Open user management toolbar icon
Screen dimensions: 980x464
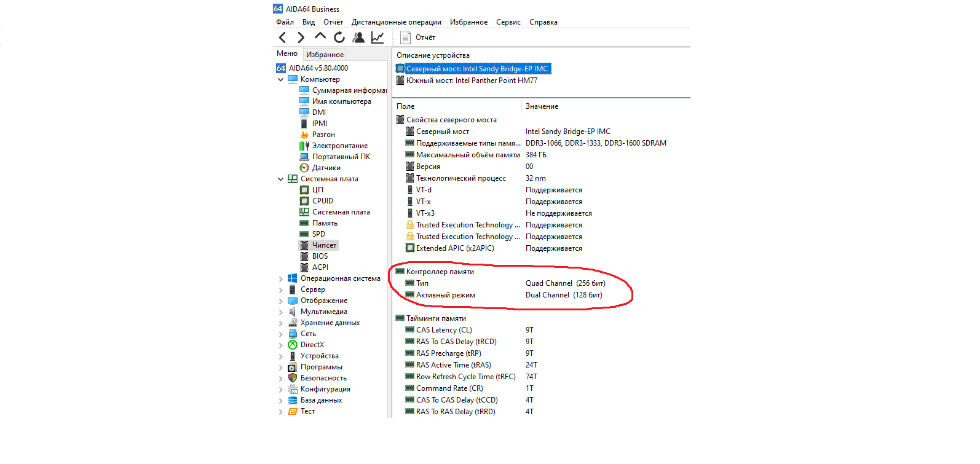(x=358, y=37)
